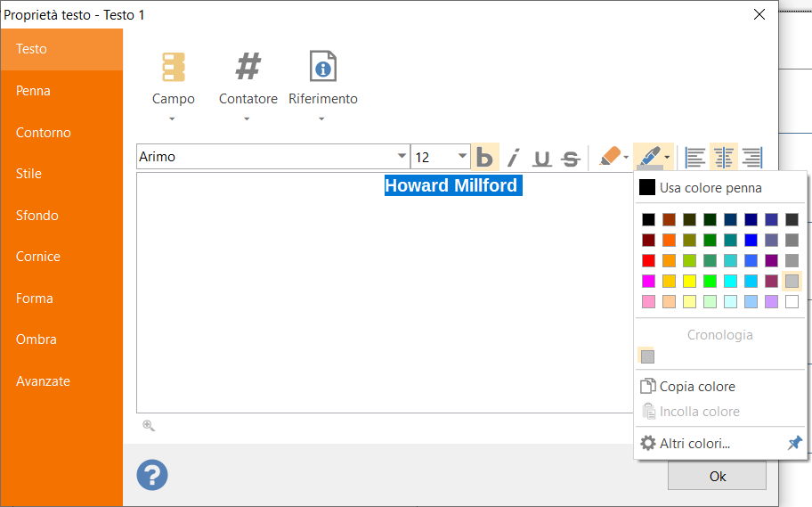This screenshot has height=507, width=812.
Task: Expand the Riferimento dropdown arrow
Action: 321,119
